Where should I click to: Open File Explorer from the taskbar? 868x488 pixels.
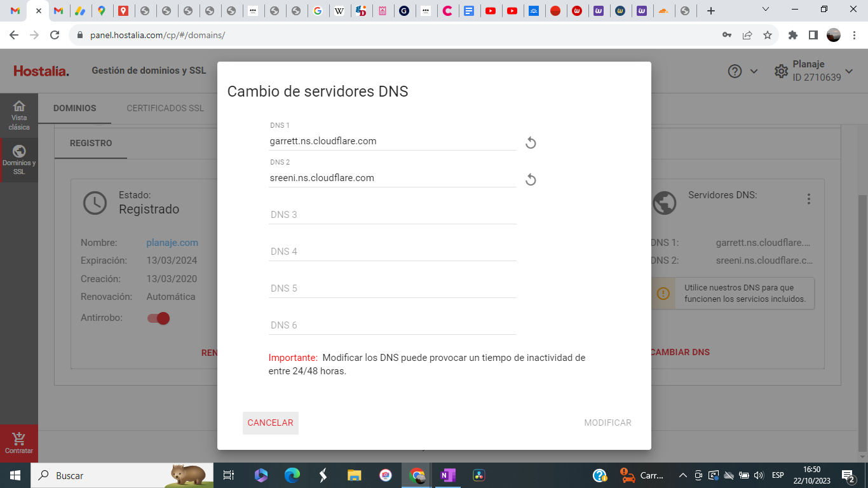coord(355,475)
